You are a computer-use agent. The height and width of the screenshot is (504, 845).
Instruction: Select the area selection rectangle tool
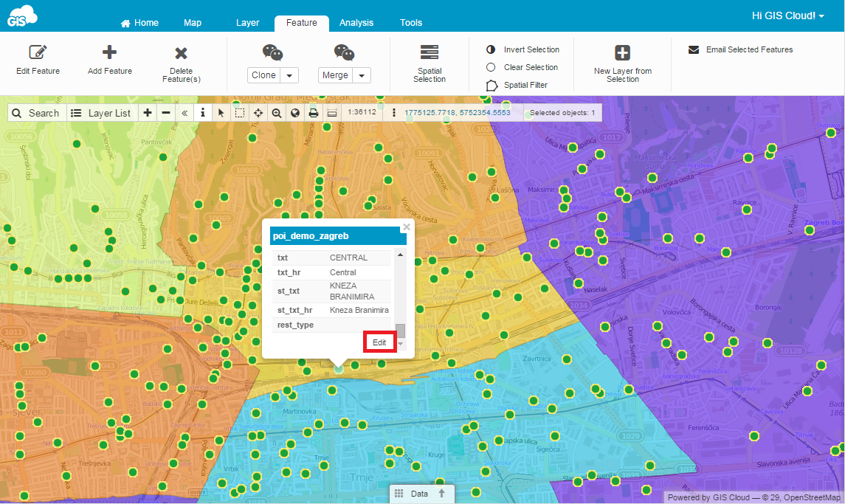point(240,113)
